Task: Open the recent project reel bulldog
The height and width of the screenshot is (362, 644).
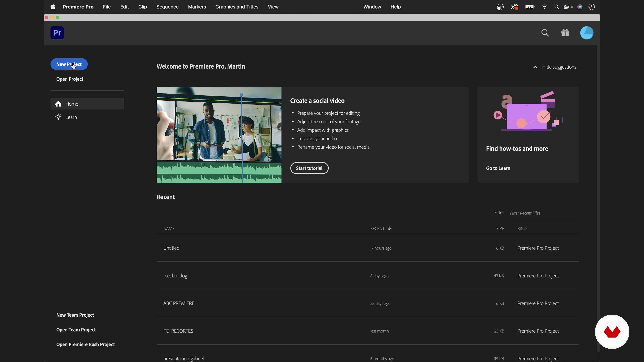Action: click(175, 276)
